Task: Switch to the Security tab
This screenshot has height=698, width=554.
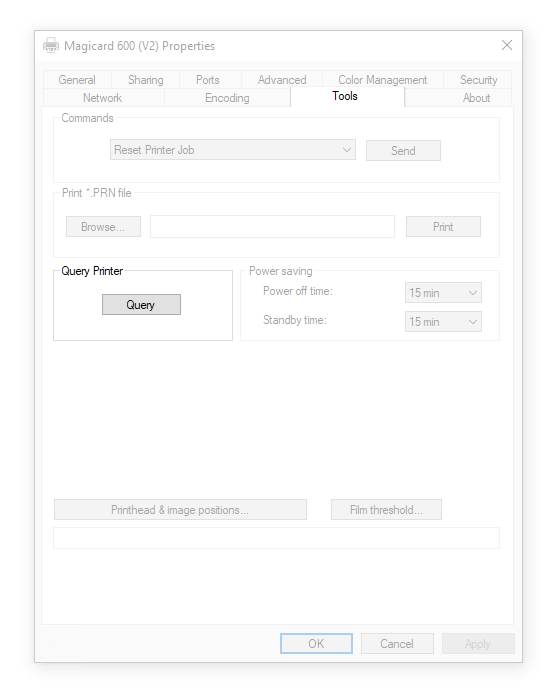Action: click(x=478, y=80)
